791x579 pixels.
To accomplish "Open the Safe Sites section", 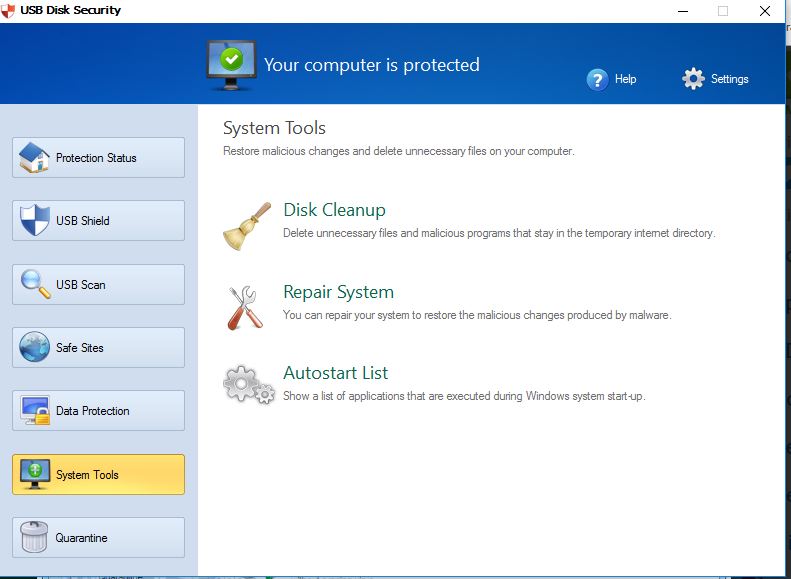I will (x=98, y=348).
